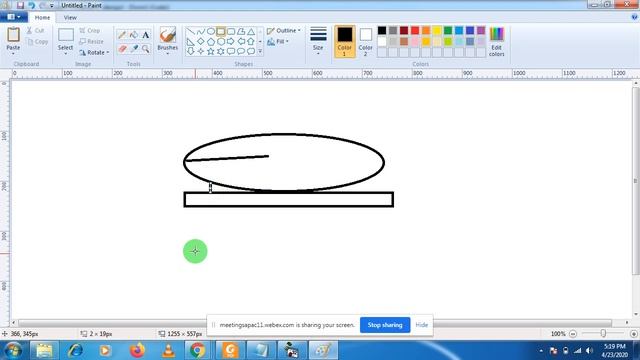Image resolution: width=640 pixels, height=360 pixels.
Task: Select the Eraser tool
Action: point(122,49)
